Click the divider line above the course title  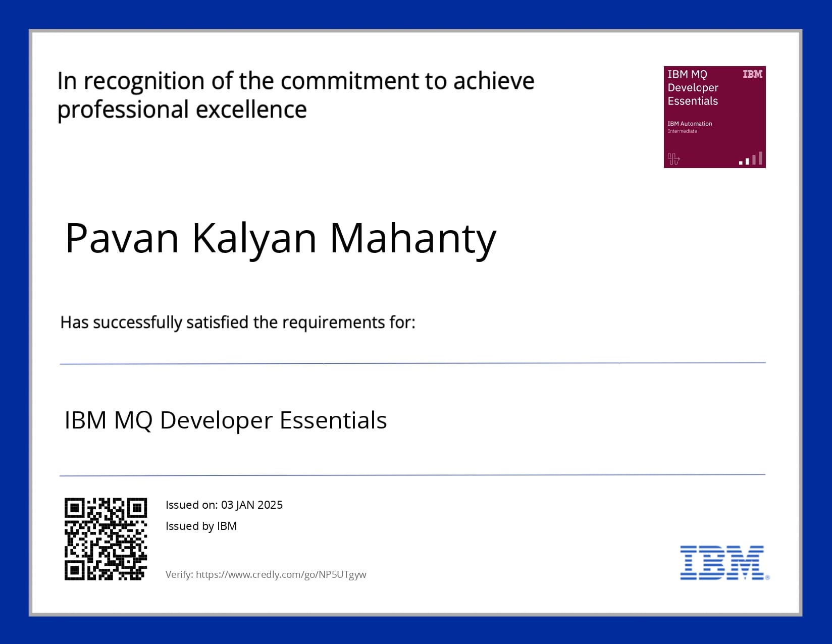tap(412, 363)
